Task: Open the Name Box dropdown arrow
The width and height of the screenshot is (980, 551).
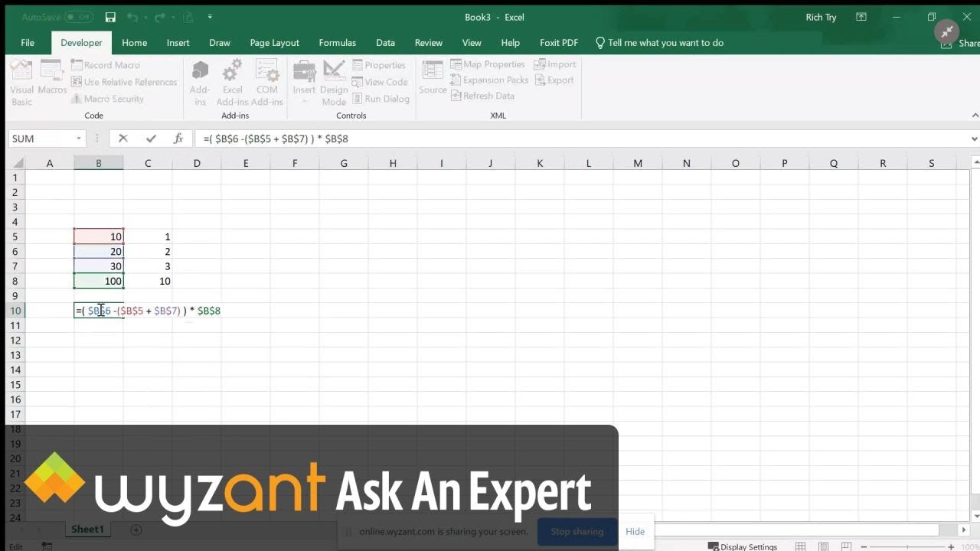Action: point(78,139)
